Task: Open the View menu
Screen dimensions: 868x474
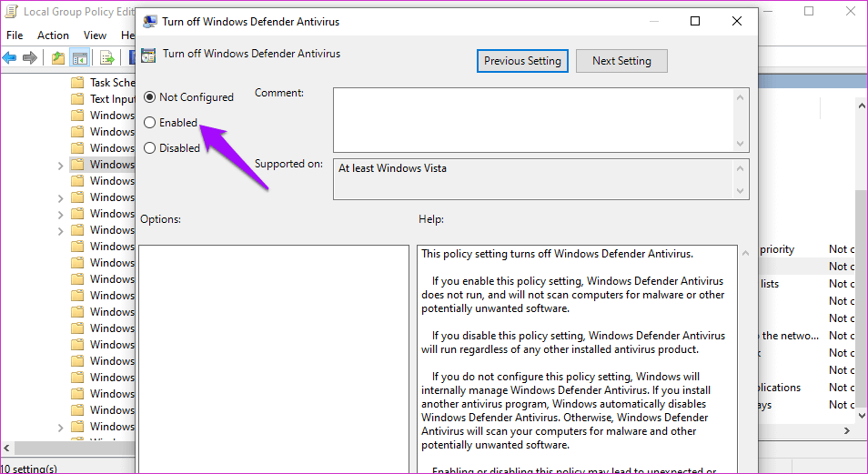Action: (x=95, y=35)
